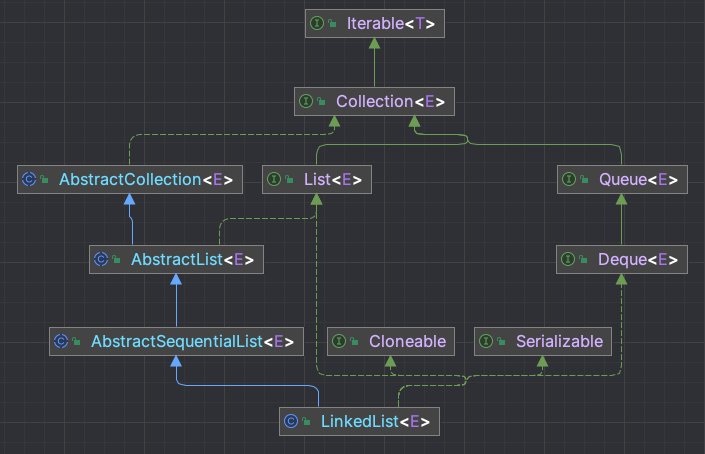Viewport: 705px width, 454px height.
Task: Click the interface icon on Cloneable
Action: [339, 341]
